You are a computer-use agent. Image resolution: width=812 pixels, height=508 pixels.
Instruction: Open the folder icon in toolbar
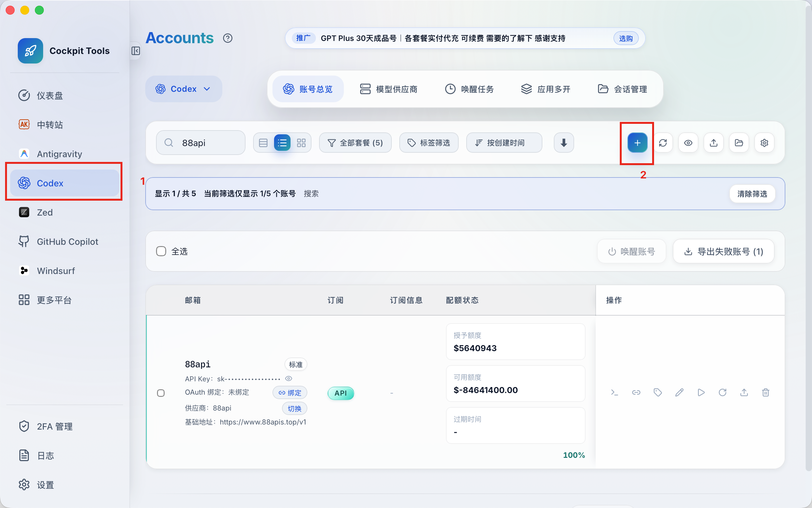tap(739, 143)
